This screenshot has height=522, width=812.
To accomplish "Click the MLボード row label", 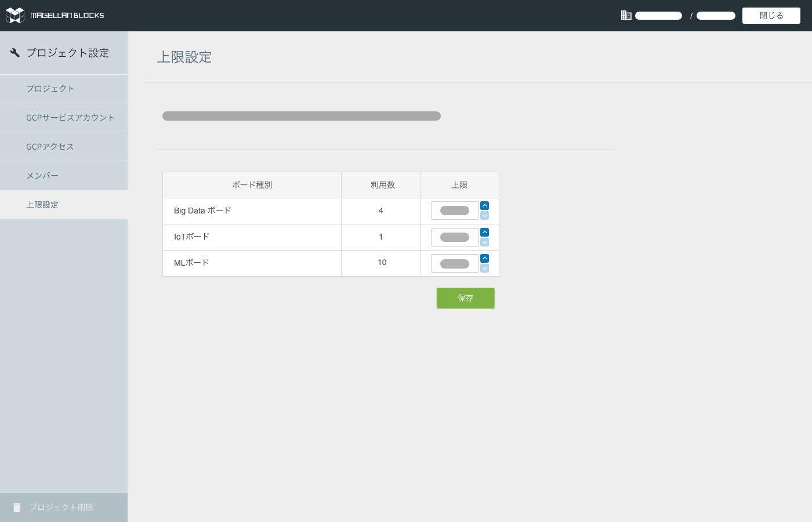I will click(191, 263).
